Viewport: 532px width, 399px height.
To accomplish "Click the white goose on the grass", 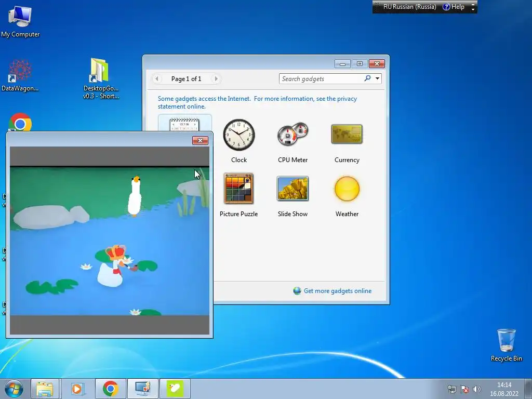I will click(x=135, y=196).
